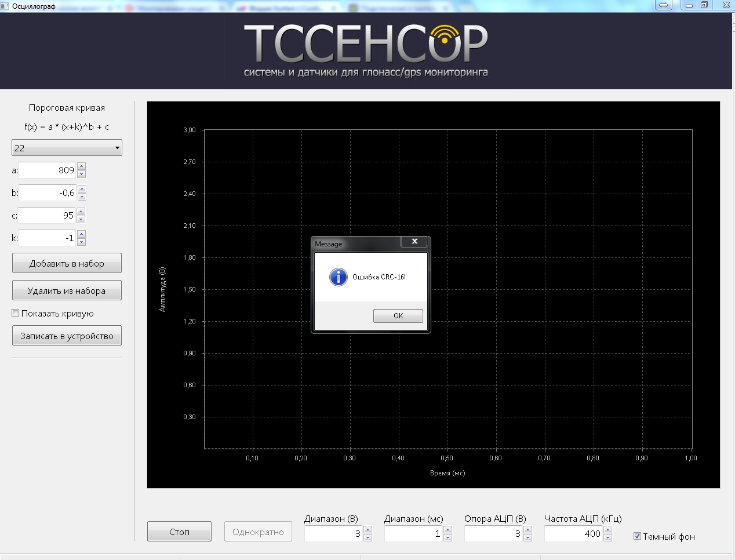Enable the 'Показать кривую' checkbox
This screenshot has width=735, height=560.
16,313
